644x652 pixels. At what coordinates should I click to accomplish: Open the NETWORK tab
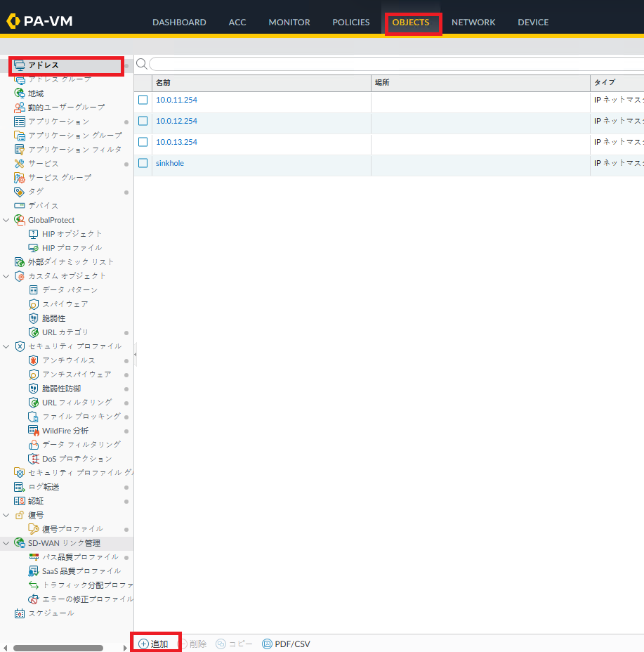[473, 22]
